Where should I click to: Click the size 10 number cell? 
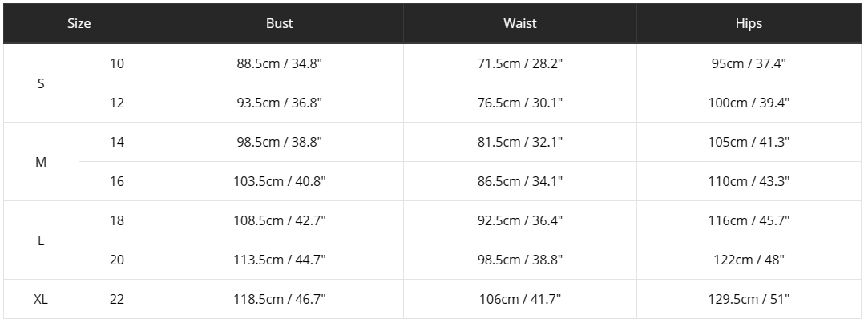117,63
